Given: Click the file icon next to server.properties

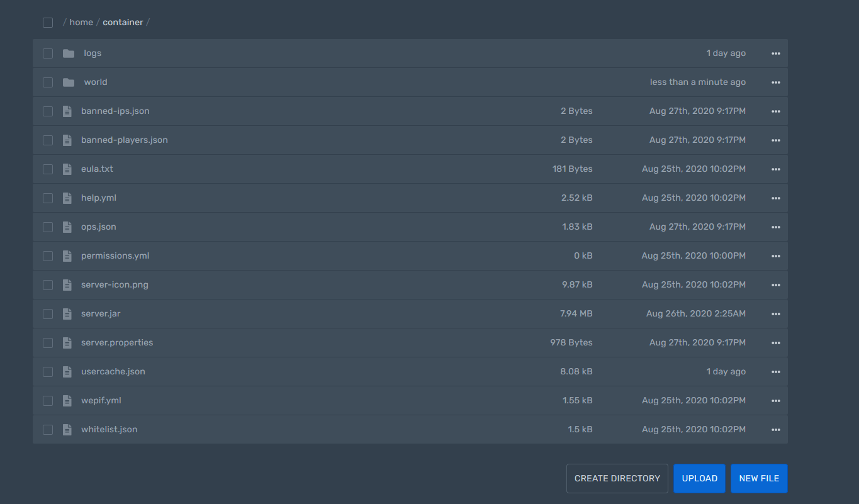Looking at the screenshot, I should [x=67, y=342].
